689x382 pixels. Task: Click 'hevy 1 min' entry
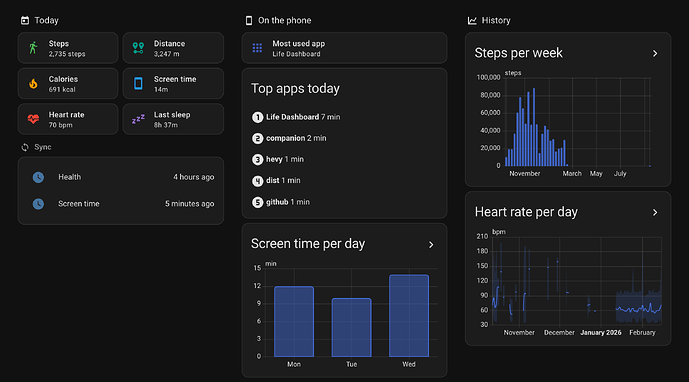point(285,160)
